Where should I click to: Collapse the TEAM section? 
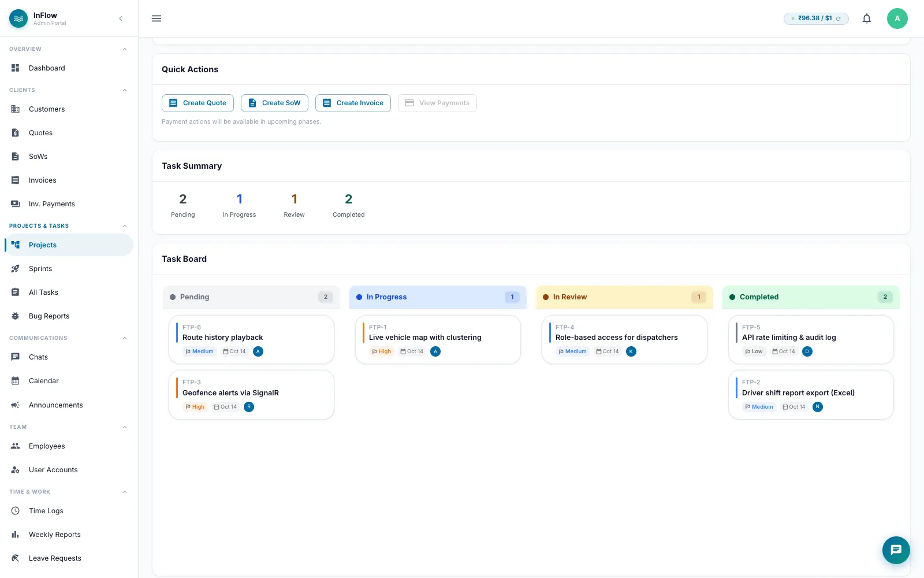pos(125,427)
